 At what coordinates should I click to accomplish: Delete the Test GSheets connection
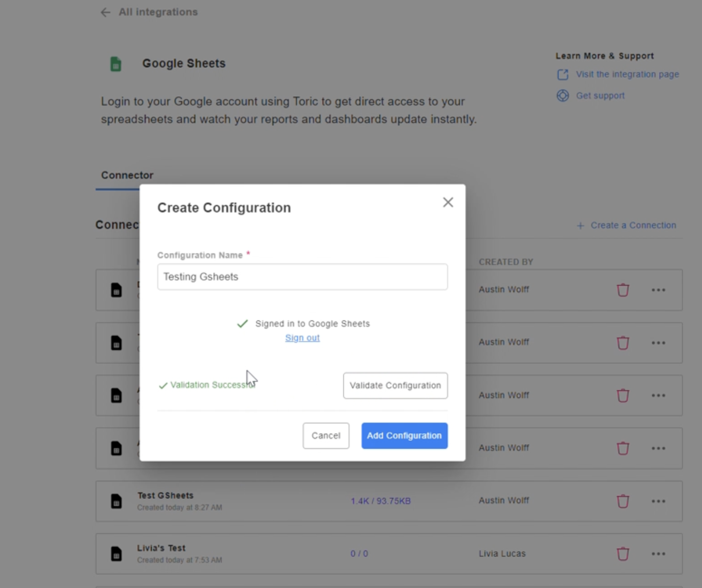[623, 501]
